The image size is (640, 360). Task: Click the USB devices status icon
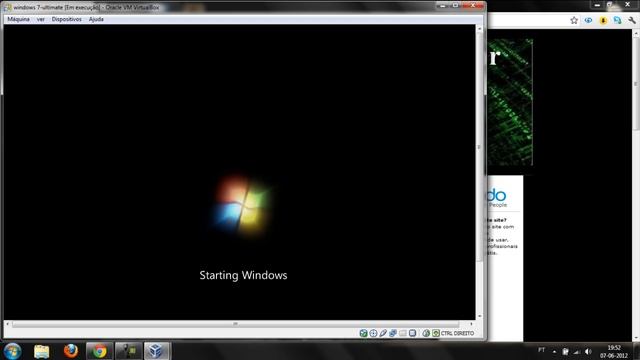point(383,333)
